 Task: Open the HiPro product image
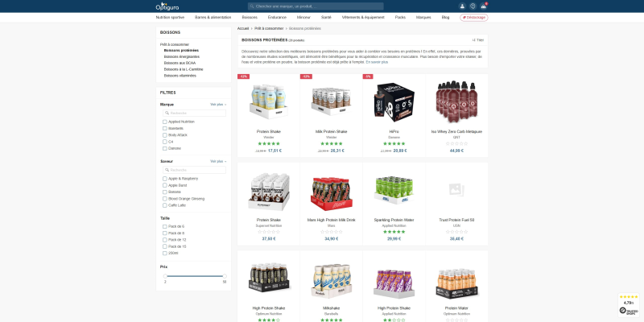click(x=394, y=101)
